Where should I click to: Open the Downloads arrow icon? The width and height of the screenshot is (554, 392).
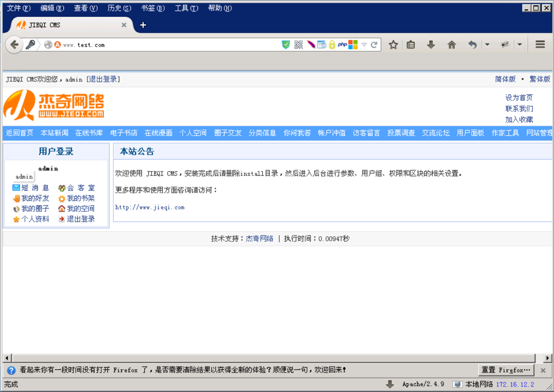coord(431,44)
